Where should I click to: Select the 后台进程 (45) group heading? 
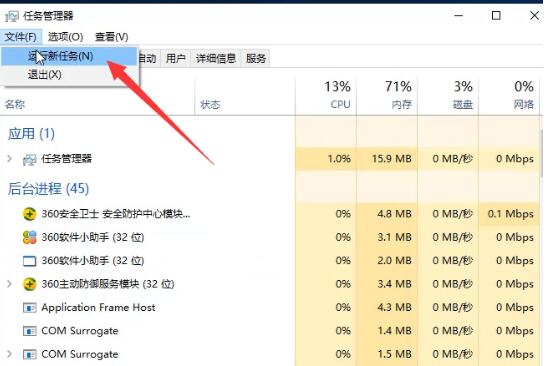(x=48, y=189)
